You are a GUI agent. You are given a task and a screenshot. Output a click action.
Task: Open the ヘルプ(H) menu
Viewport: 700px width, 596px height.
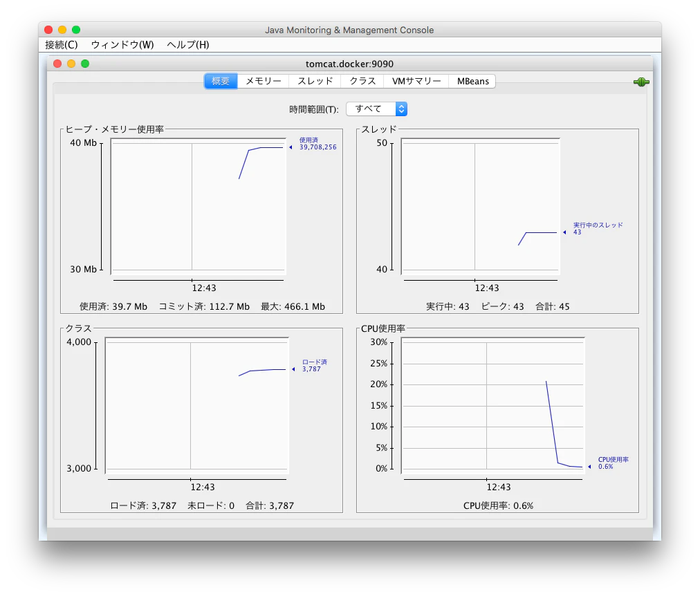pyautogui.click(x=188, y=45)
